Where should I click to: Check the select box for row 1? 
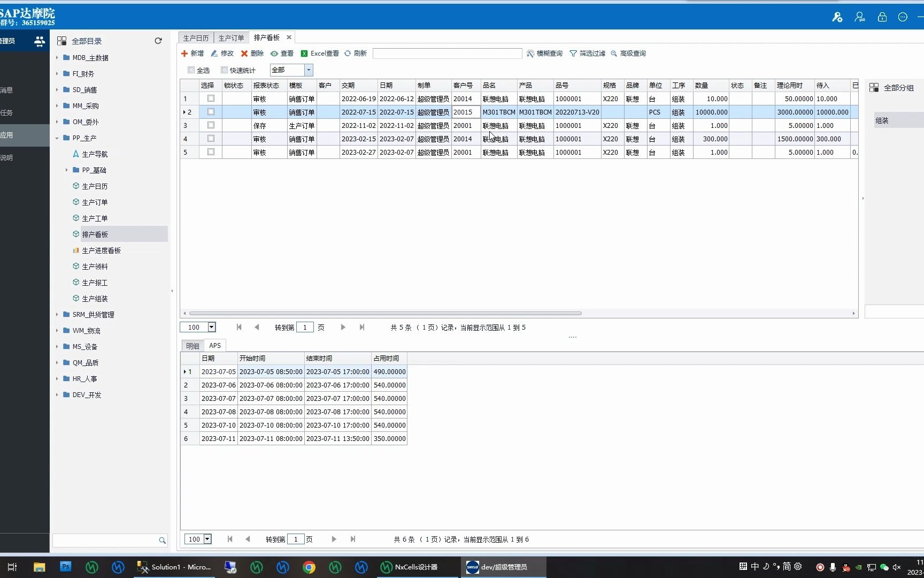(211, 98)
